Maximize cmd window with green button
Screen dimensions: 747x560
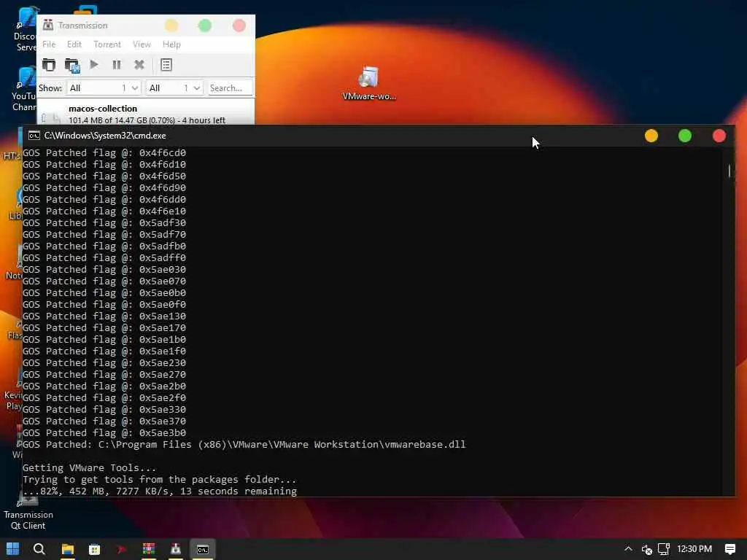click(x=684, y=136)
